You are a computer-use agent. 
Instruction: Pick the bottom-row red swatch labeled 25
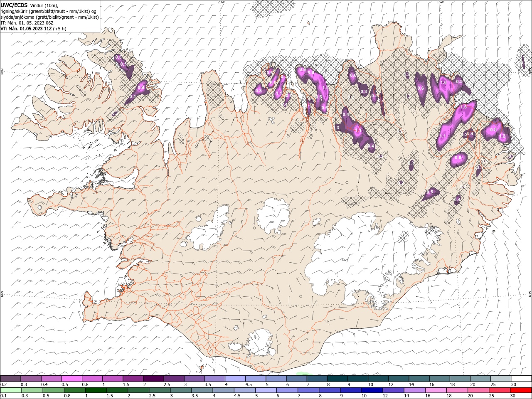500,390
